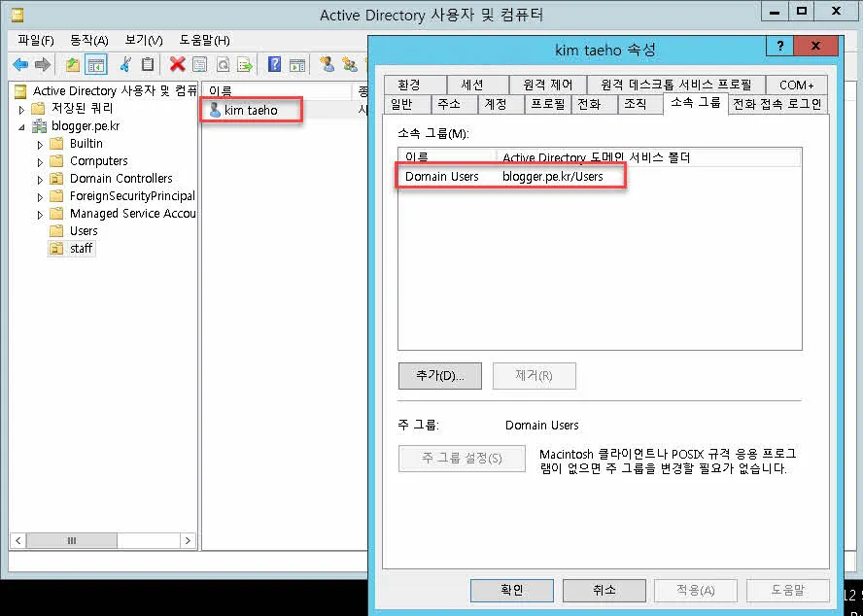The image size is (863, 616).
Task: Click the 확인 button
Action: [512, 590]
